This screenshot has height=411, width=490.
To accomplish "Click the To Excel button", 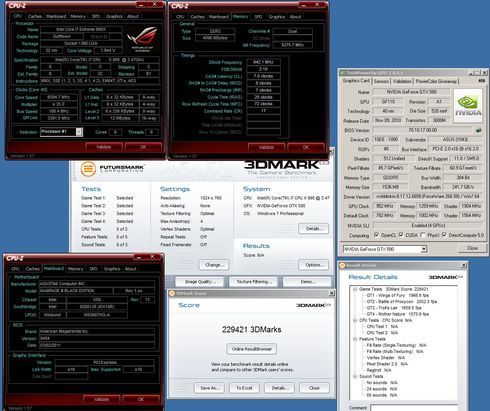I will [244, 388].
